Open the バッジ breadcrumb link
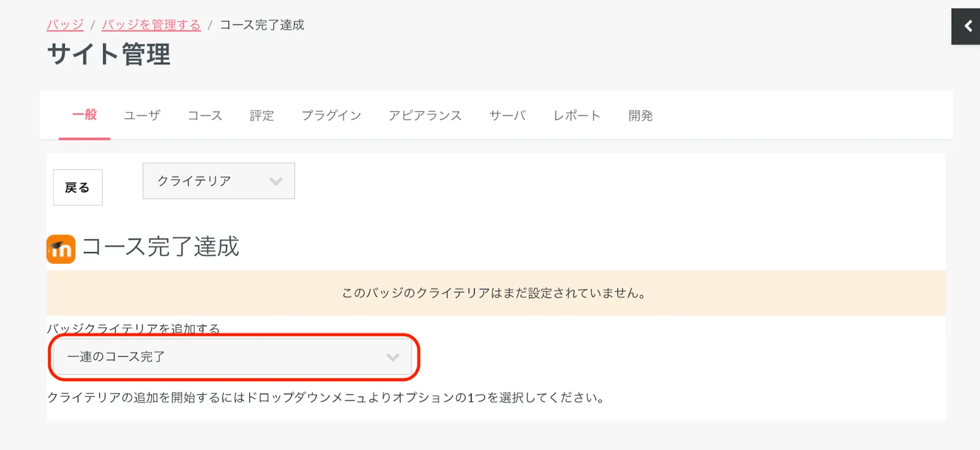This screenshot has width=980, height=450. (65, 25)
